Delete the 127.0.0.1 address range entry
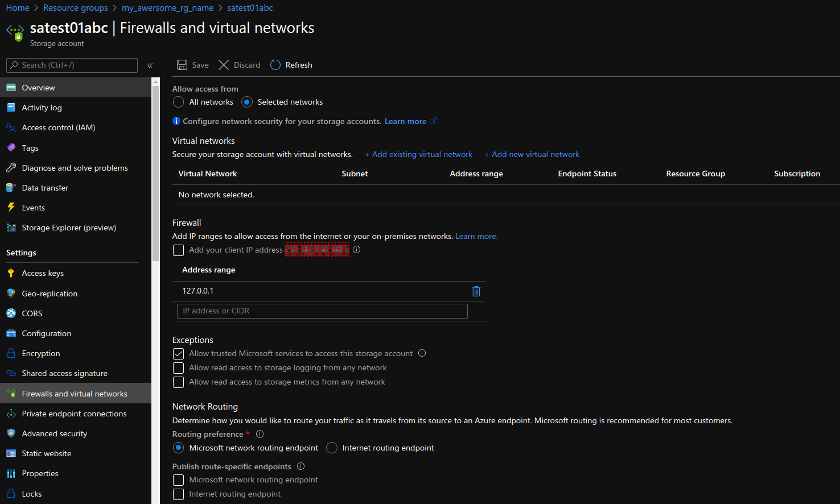This screenshot has width=840, height=504. tap(476, 291)
